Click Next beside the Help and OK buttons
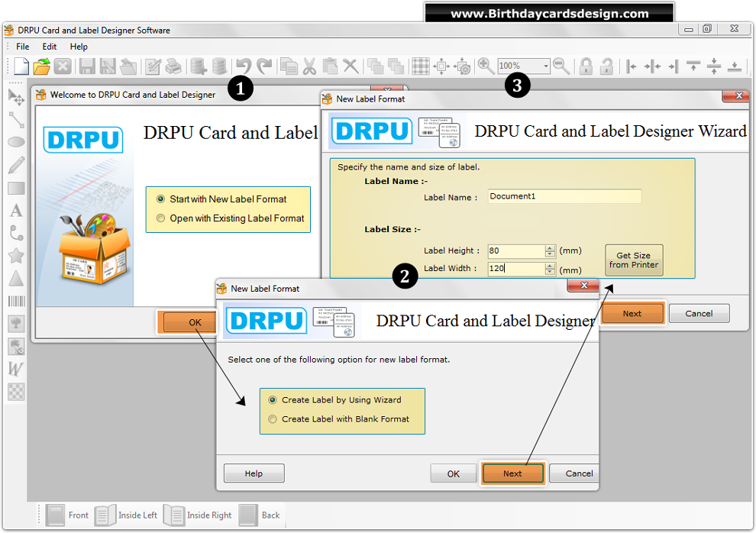Screen dimensions: 756x533 click(513, 473)
